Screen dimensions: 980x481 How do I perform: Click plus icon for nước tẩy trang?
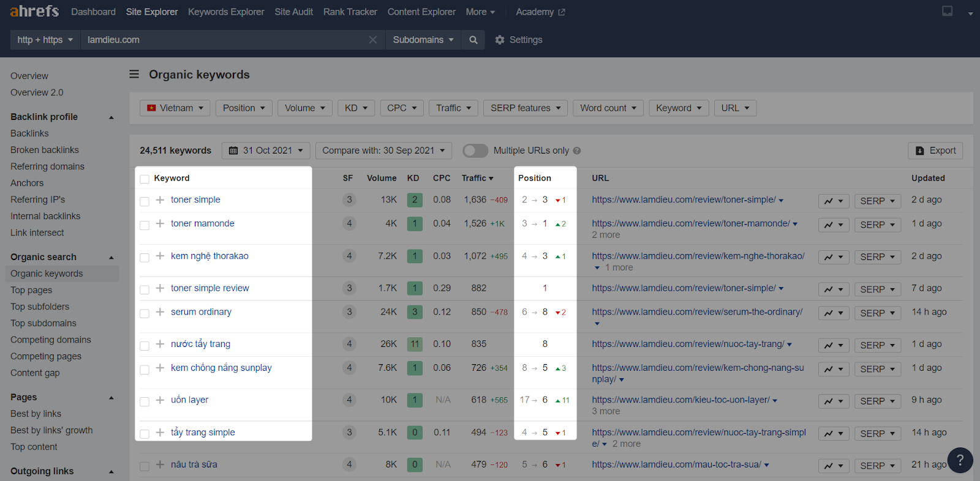(160, 344)
